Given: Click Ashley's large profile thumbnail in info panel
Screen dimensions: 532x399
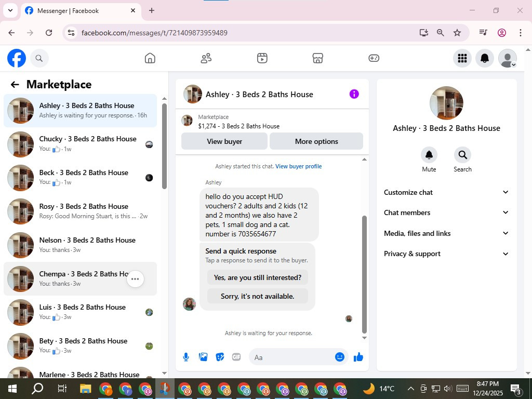Looking at the screenshot, I should (446, 103).
